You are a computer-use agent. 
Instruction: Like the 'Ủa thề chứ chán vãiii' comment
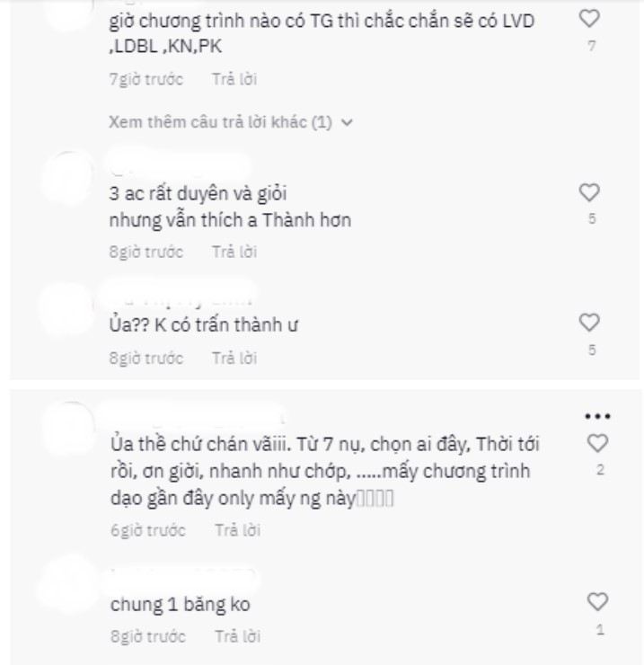(x=597, y=443)
